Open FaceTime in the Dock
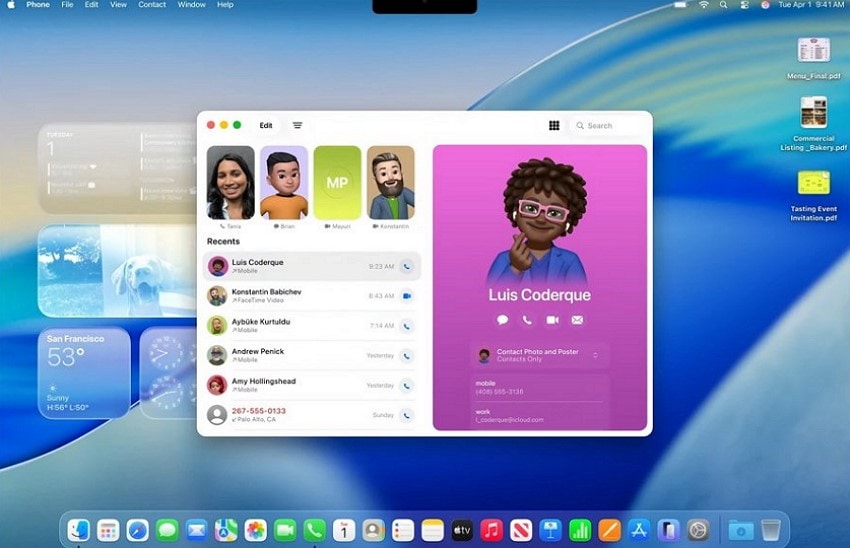 pyautogui.click(x=285, y=530)
